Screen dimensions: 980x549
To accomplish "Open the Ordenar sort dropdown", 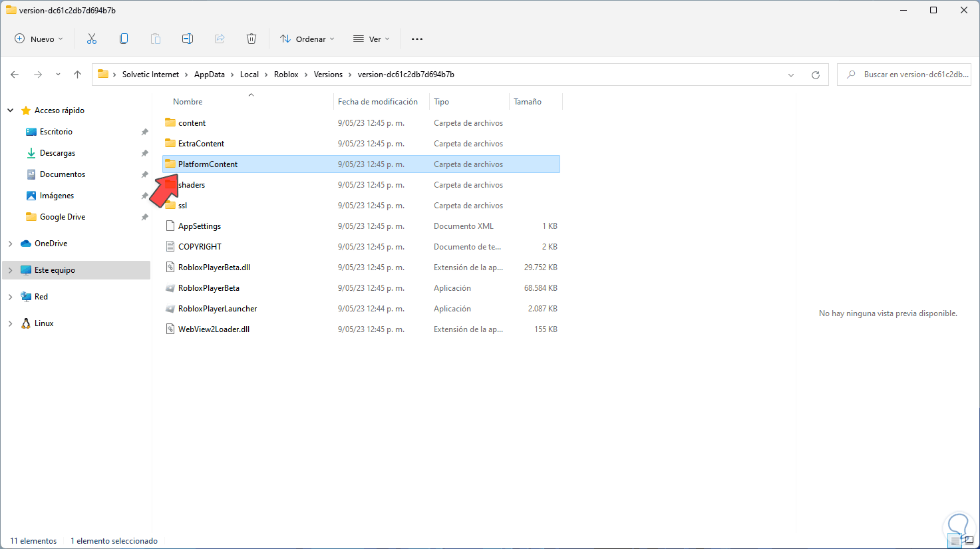I will coord(307,39).
